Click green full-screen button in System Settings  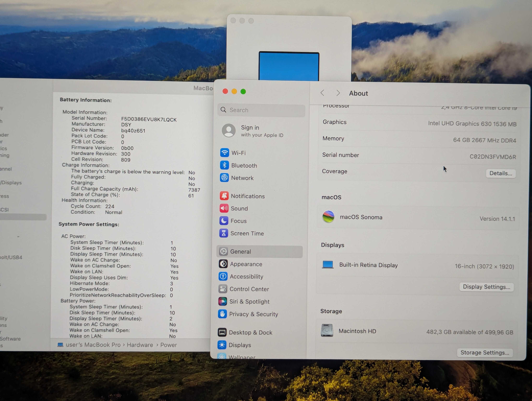[243, 92]
